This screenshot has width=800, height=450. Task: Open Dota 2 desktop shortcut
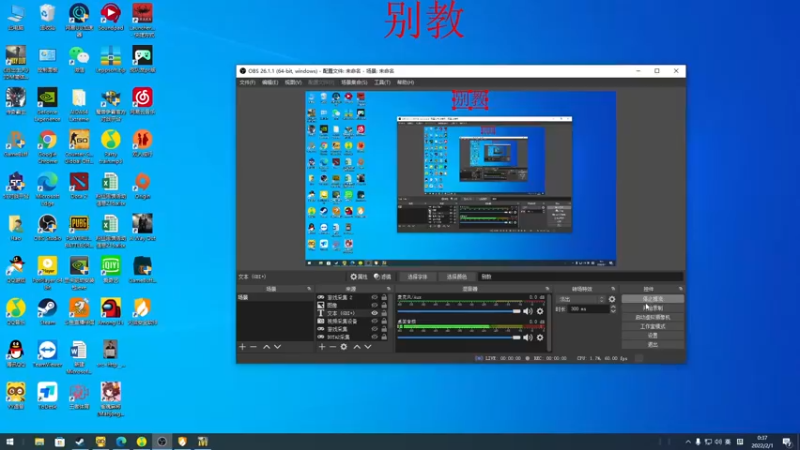79,186
